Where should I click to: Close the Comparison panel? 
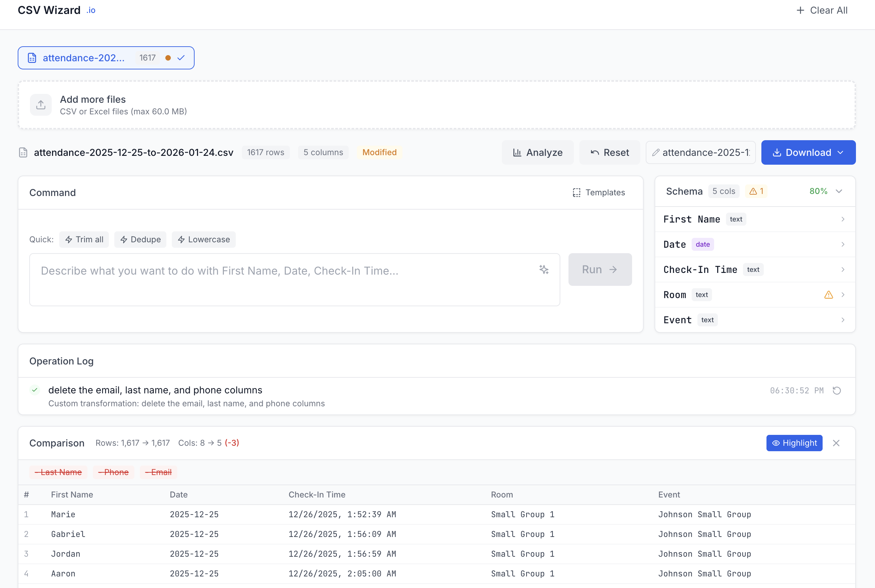point(836,443)
